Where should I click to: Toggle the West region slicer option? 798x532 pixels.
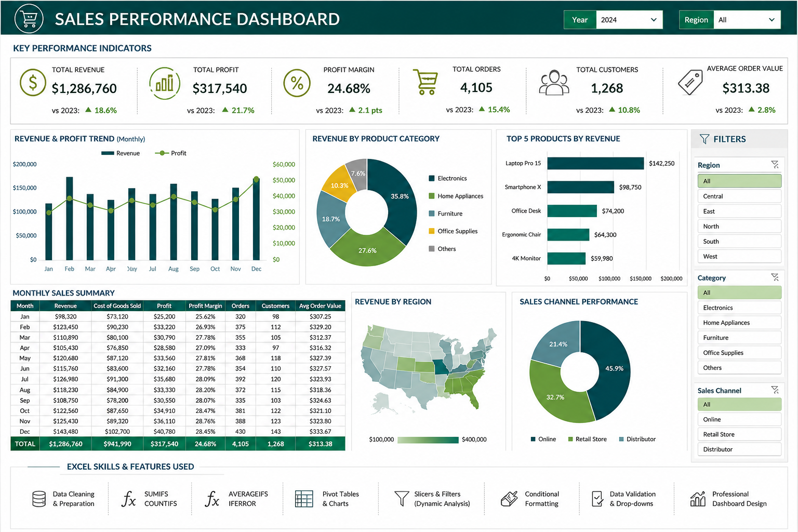coord(739,256)
